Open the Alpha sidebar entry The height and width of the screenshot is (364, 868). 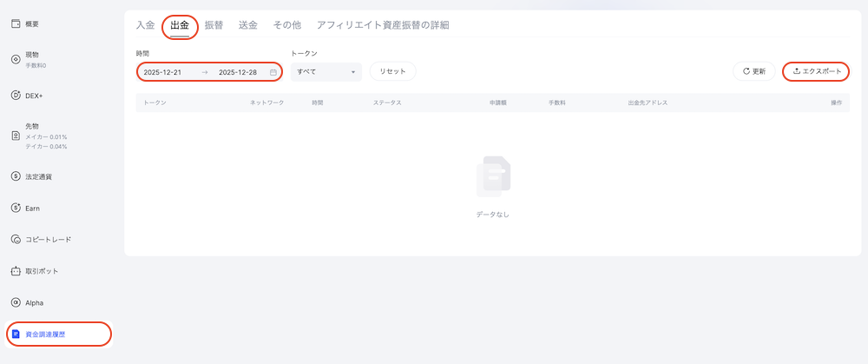tap(35, 303)
